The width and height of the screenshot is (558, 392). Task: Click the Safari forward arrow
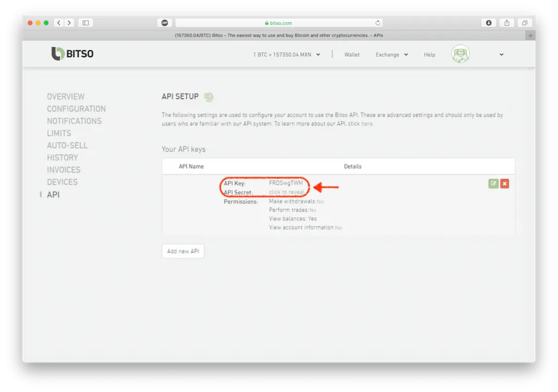click(x=69, y=23)
